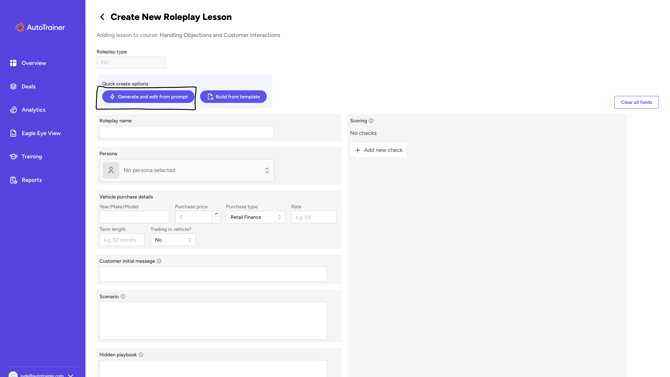Click the Training graduation cap icon
Screen dimensions: 670x377
click(13, 156)
